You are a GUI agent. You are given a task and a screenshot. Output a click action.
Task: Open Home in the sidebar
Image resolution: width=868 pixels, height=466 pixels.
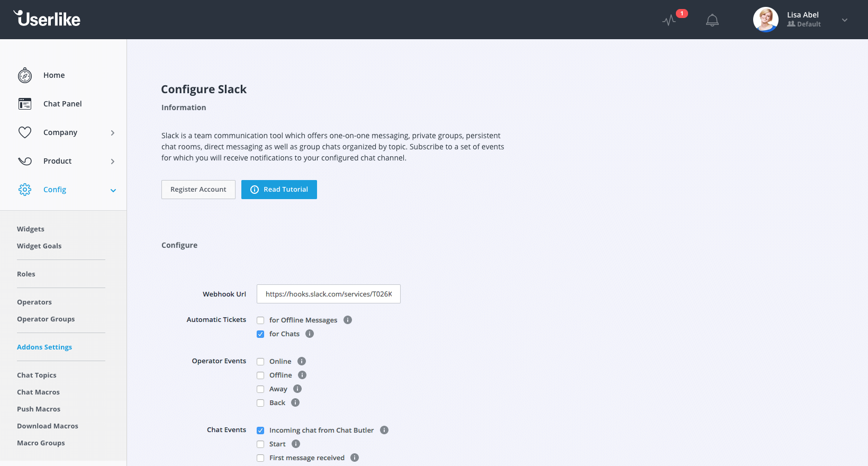tap(54, 75)
